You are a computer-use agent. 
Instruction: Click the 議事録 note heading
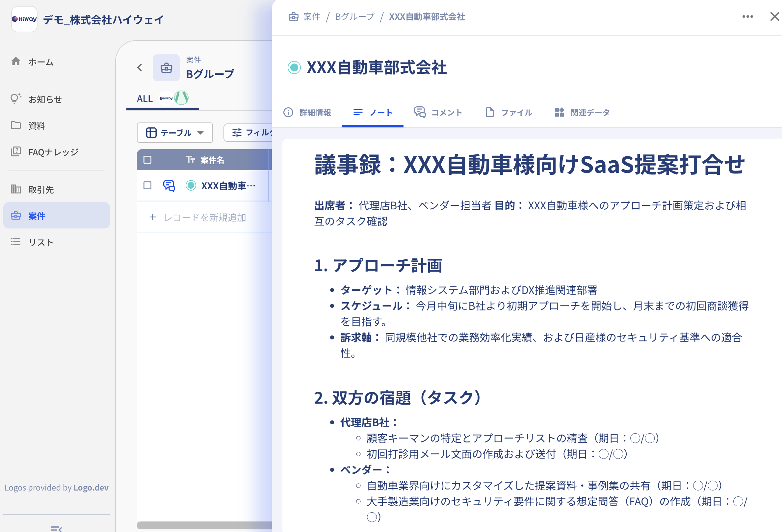530,165
